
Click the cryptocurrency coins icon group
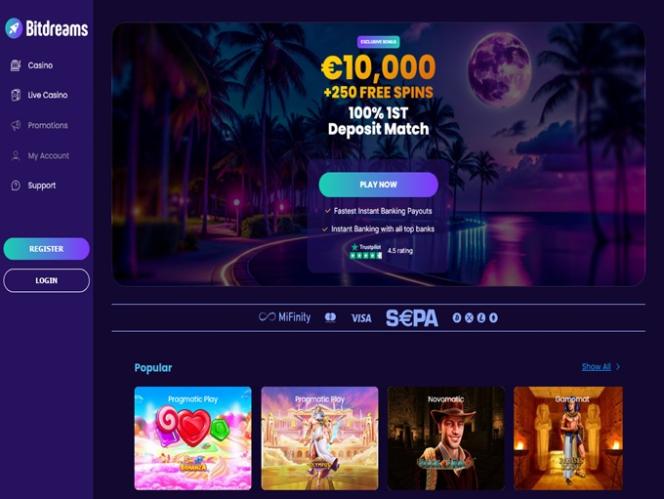coord(475,318)
